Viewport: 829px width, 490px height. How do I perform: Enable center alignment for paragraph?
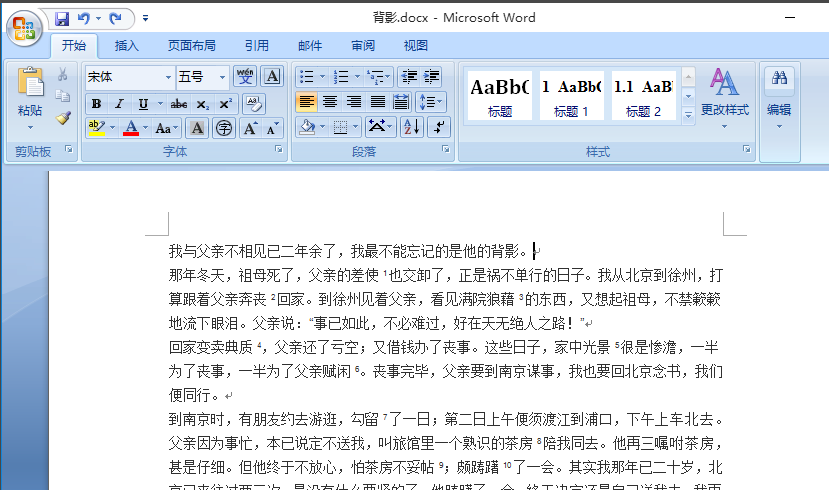(x=330, y=101)
